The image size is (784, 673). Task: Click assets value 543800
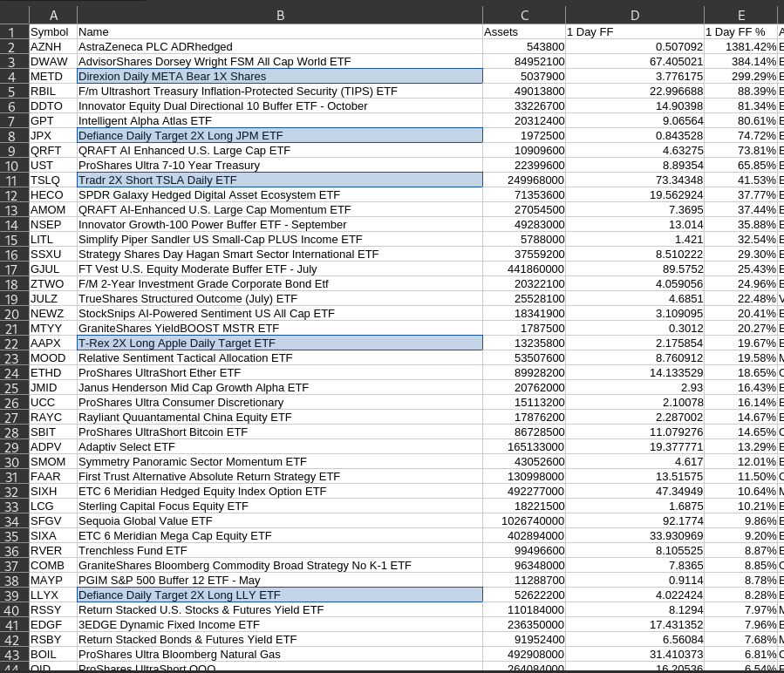coord(524,47)
